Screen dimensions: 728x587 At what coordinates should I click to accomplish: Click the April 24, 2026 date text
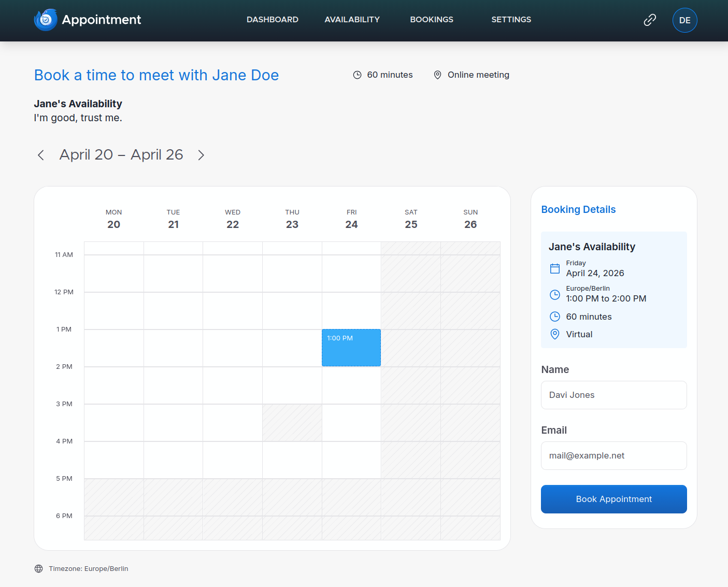coord(595,273)
